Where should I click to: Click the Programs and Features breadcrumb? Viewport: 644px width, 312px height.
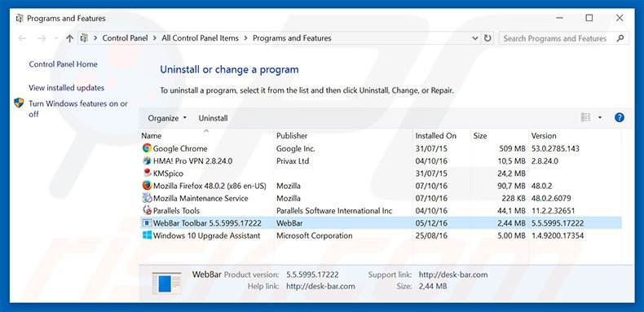(292, 38)
